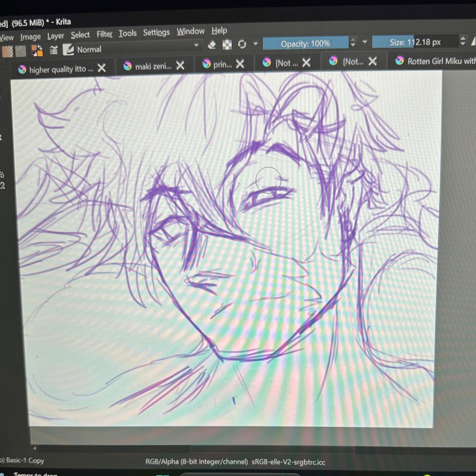Click the fill gradients swatch in toolbar
The height and width of the screenshot is (476, 476).
pos(8,52)
